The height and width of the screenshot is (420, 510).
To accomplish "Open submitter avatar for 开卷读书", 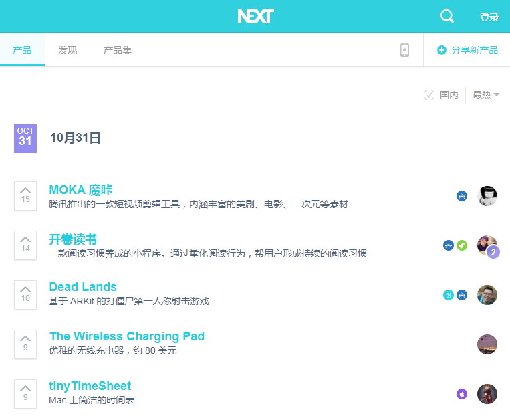I will 486,244.
